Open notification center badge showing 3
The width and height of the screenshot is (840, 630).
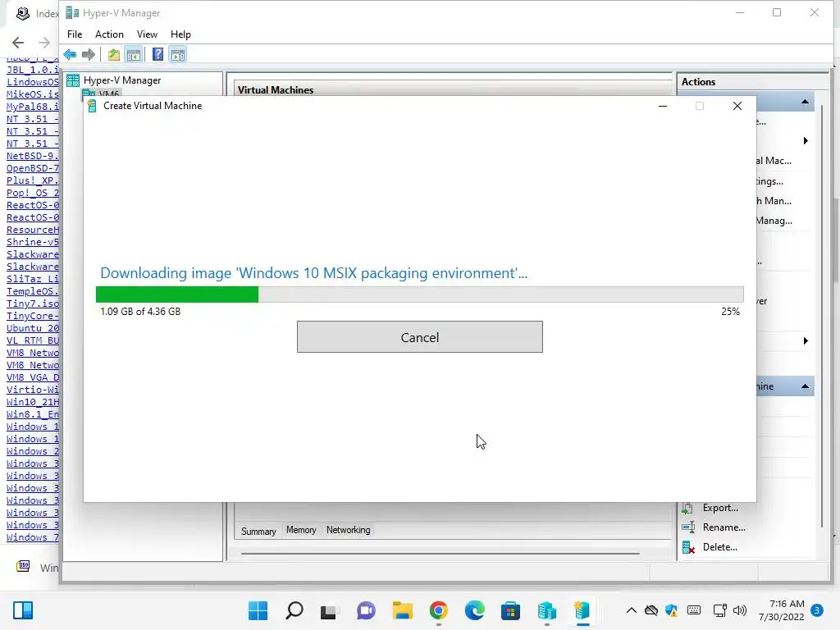pyautogui.click(x=817, y=610)
